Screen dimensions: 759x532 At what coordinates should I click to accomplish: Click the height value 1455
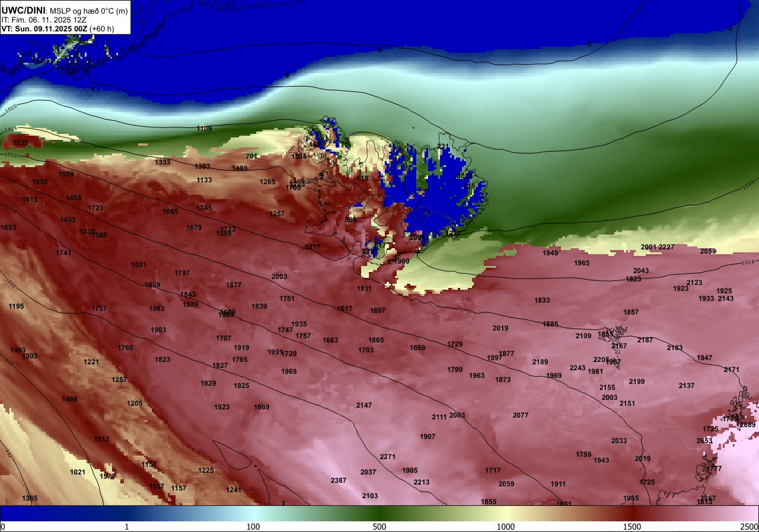coord(74,198)
